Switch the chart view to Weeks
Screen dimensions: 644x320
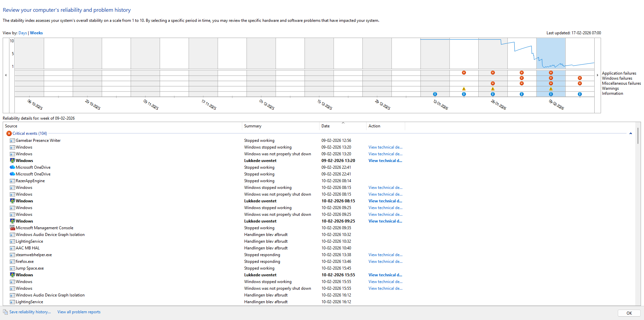tap(36, 33)
